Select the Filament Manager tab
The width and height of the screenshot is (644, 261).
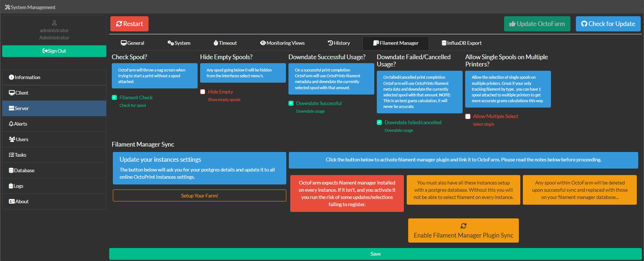(396, 43)
